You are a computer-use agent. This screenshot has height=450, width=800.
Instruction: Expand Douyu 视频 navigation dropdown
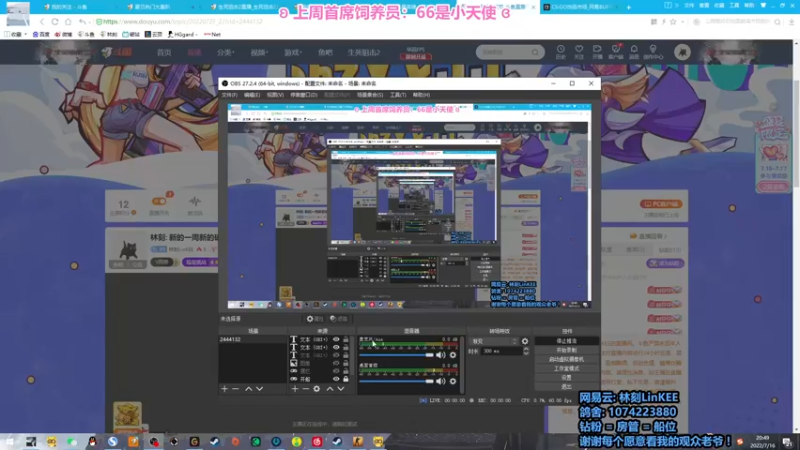[x=259, y=52]
